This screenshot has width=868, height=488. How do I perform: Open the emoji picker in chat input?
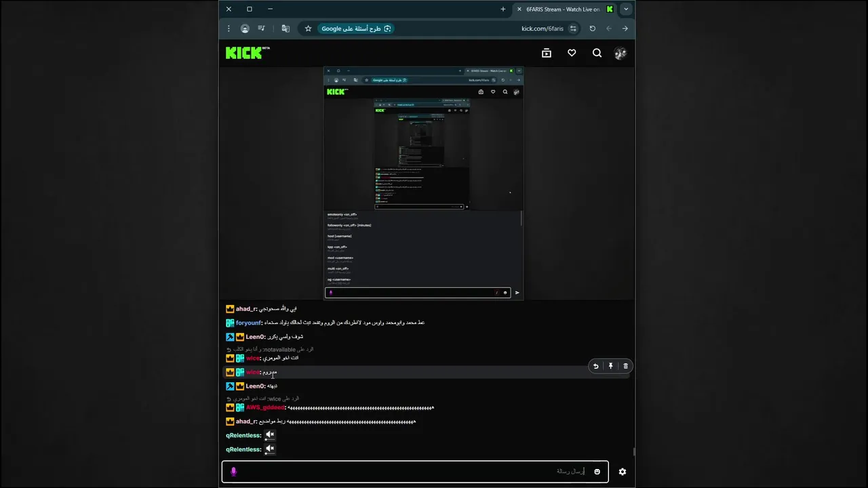[597, 472]
